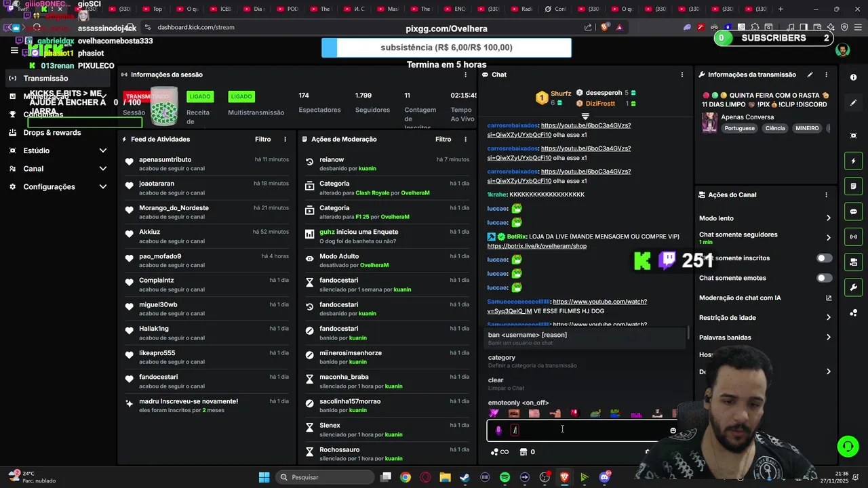Image resolution: width=868 pixels, height=488 pixels.
Task: Select Transmissão in the sidebar
Action: (x=58, y=78)
